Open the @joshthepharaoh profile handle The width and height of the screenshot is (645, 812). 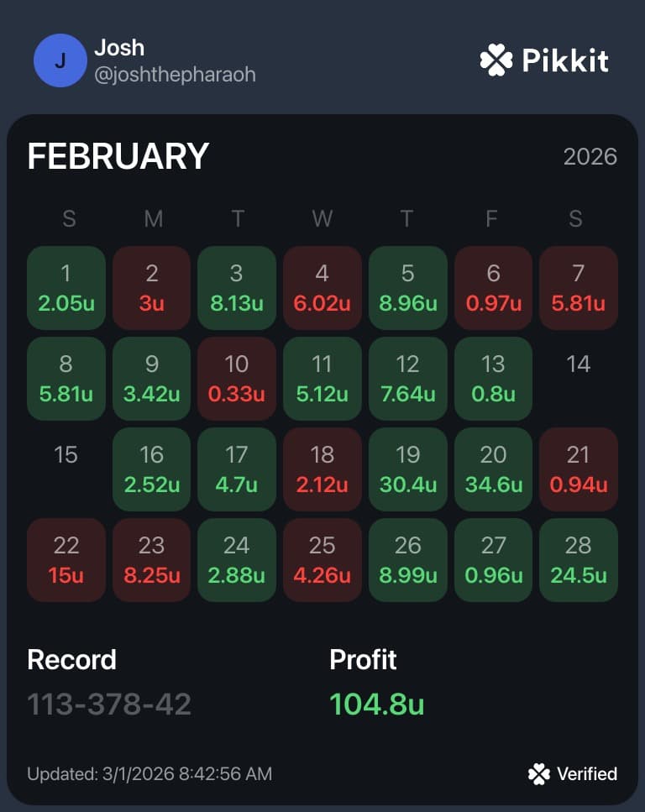click(176, 75)
